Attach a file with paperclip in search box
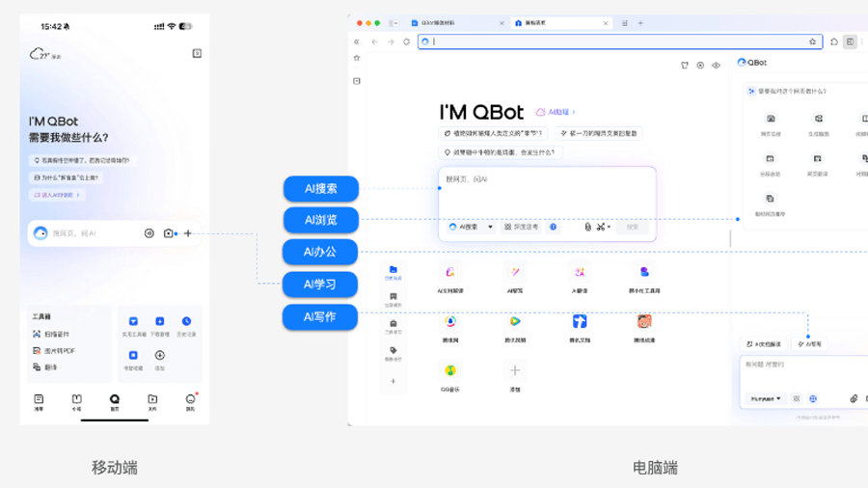Image resolution: width=868 pixels, height=488 pixels. pyautogui.click(x=588, y=227)
